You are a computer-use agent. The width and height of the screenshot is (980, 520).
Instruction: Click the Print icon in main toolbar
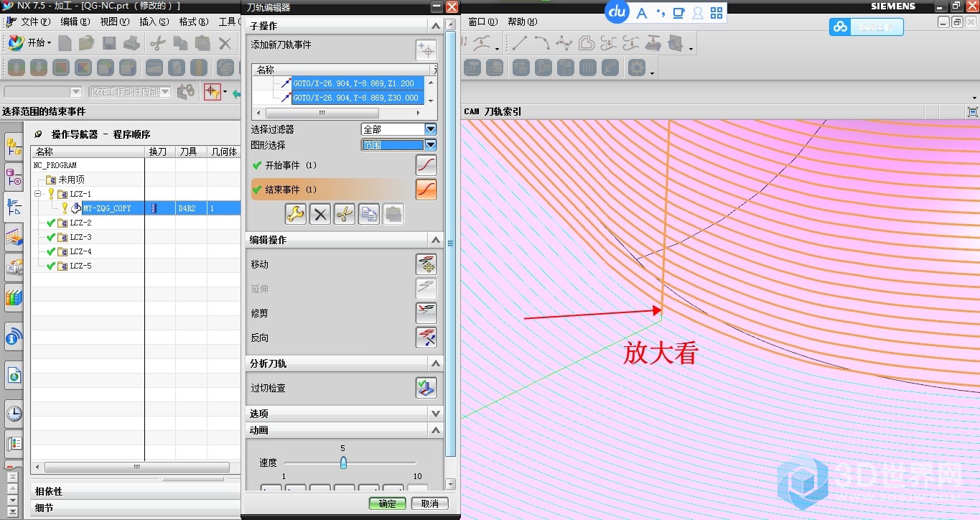pyautogui.click(x=131, y=43)
